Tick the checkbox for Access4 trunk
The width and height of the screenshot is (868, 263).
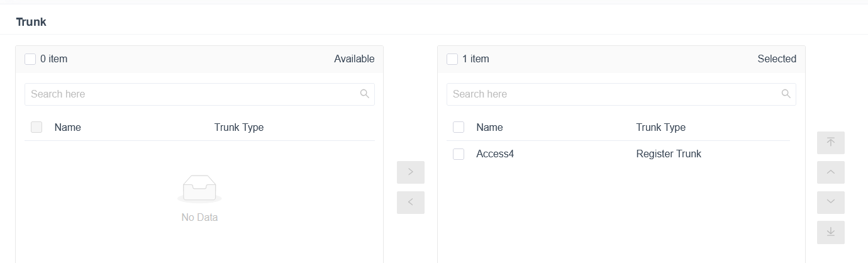(459, 154)
